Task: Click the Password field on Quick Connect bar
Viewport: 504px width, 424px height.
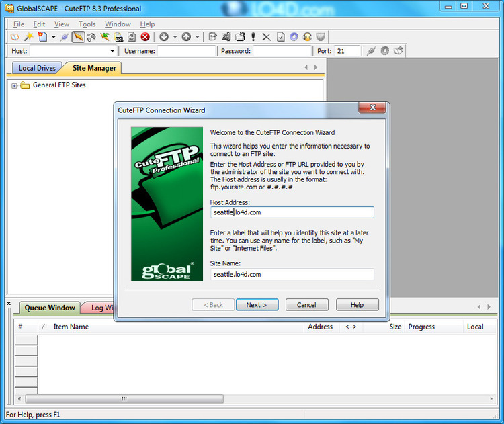Action: [282, 51]
